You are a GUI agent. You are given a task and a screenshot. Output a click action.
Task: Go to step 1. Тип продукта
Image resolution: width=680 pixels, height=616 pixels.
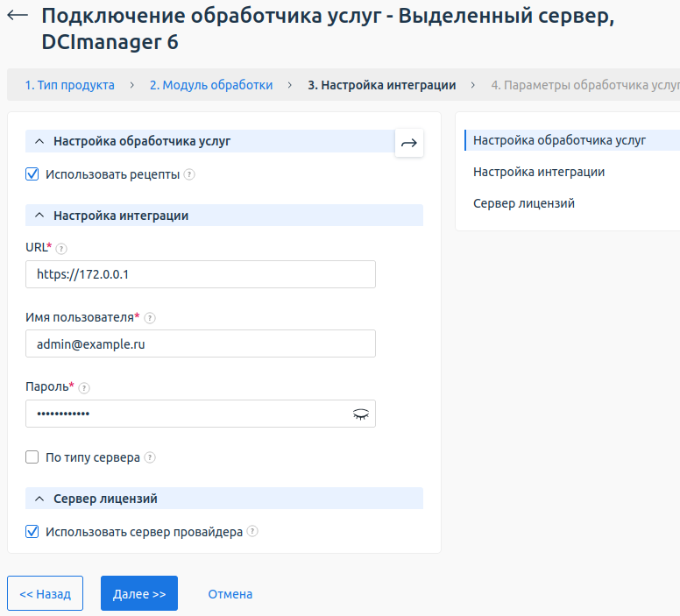click(69, 85)
